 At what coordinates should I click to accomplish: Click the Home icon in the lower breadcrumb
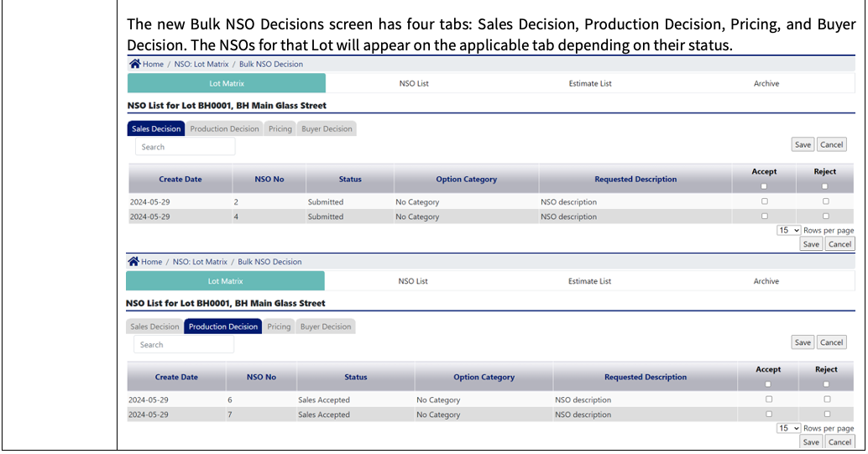pyautogui.click(x=133, y=262)
